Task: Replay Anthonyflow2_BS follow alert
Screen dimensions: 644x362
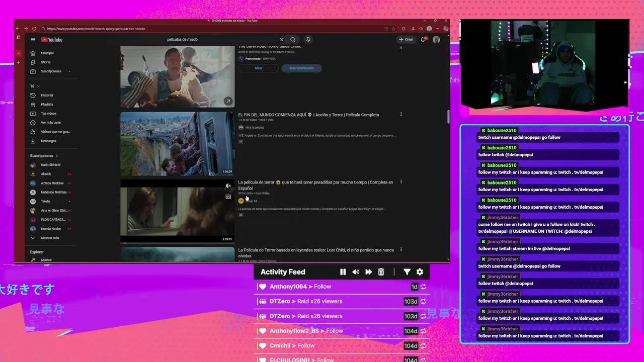Action: (x=423, y=331)
